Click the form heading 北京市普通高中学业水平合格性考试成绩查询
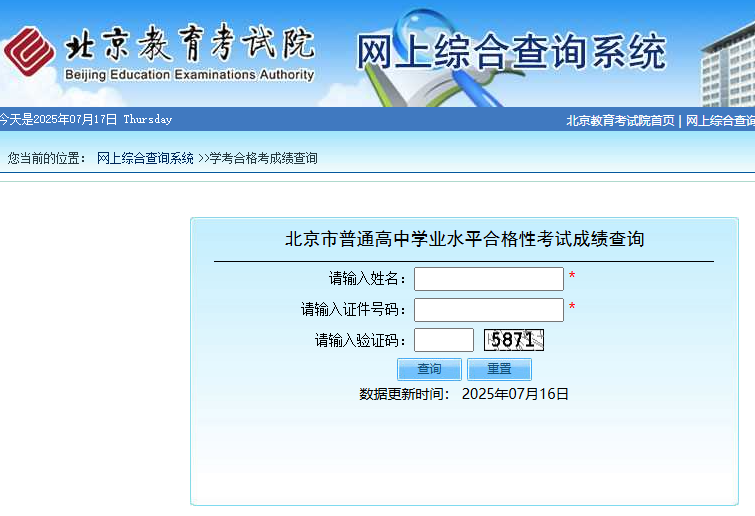Viewport: 755px width, 516px height. click(465, 239)
